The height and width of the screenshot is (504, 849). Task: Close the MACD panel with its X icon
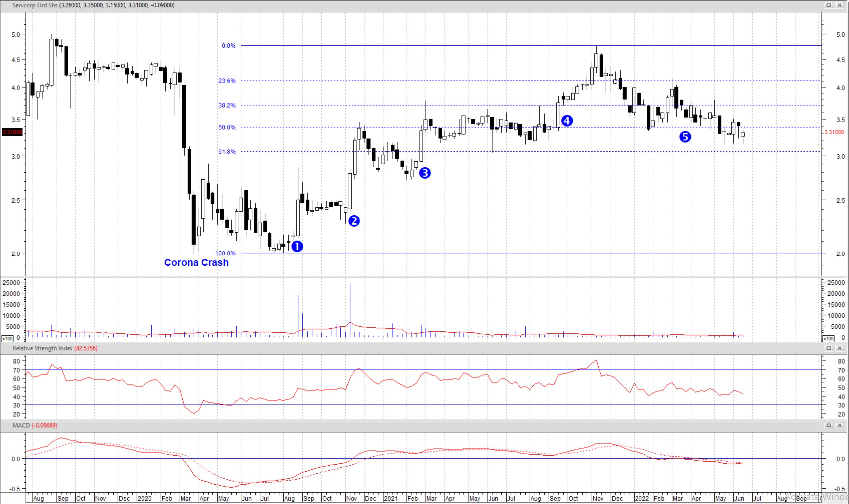point(839,425)
